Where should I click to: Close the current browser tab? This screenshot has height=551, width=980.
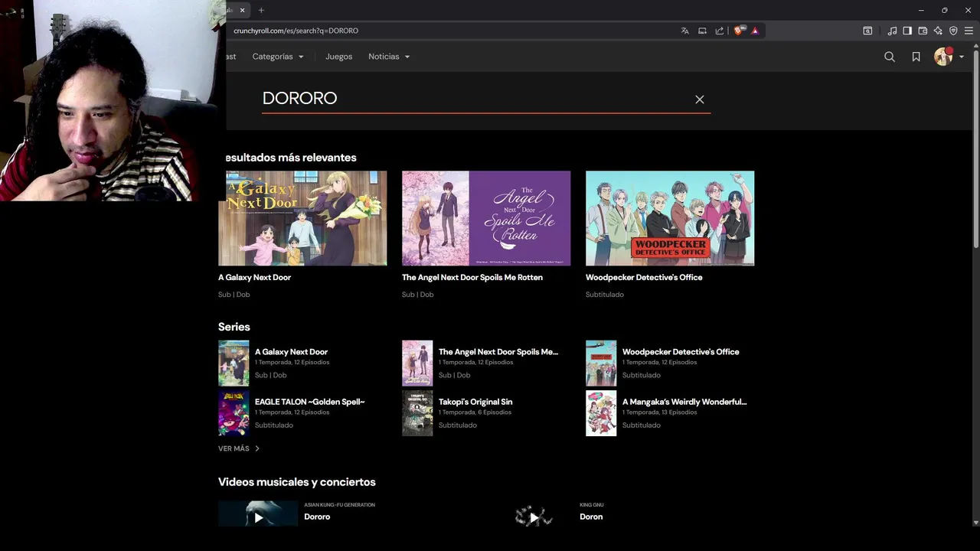coord(242,10)
